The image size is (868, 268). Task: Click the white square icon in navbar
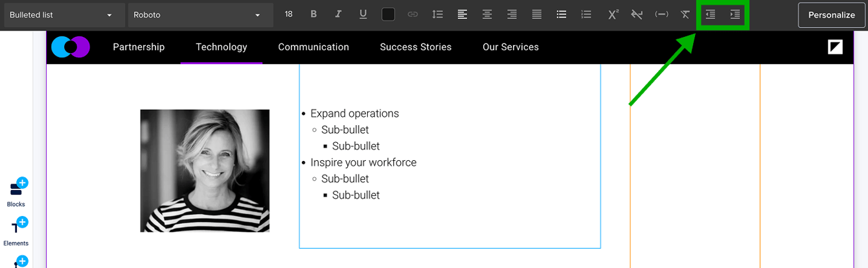(836, 47)
